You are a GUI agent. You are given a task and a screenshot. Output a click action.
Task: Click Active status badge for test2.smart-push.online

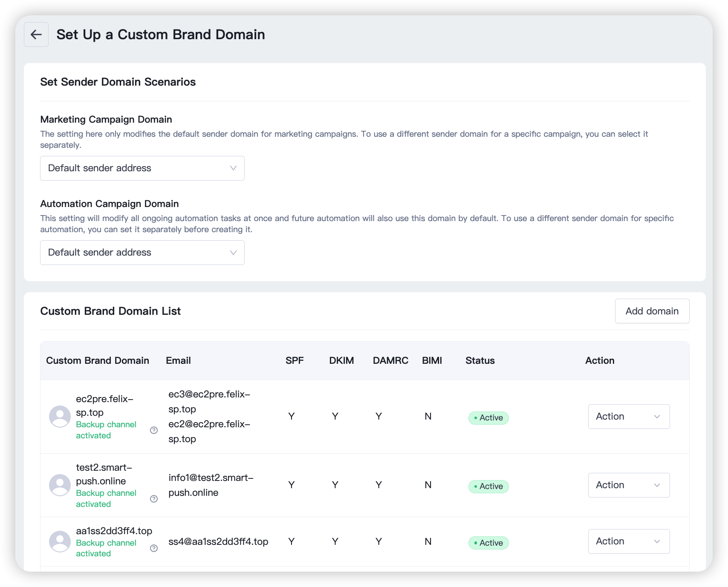pos(488,486)
